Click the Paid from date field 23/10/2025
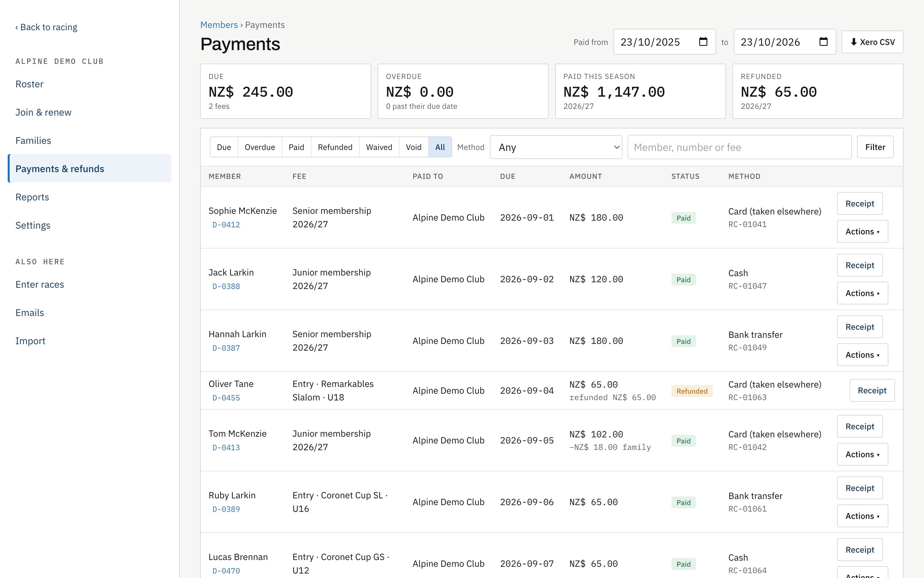The width and height of the screenshot is (924, 578). [664, 42]
